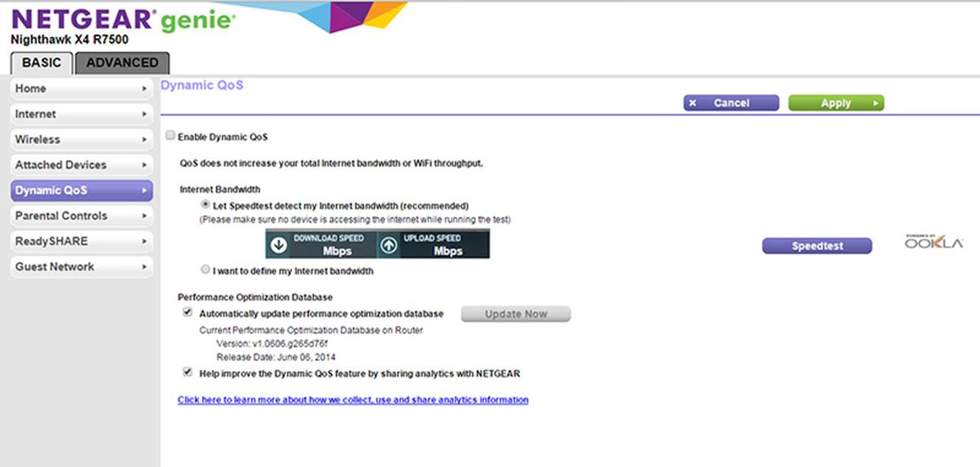Switch to the ADVANCED tab
980x467 pixels.
[x=122, y=63]
